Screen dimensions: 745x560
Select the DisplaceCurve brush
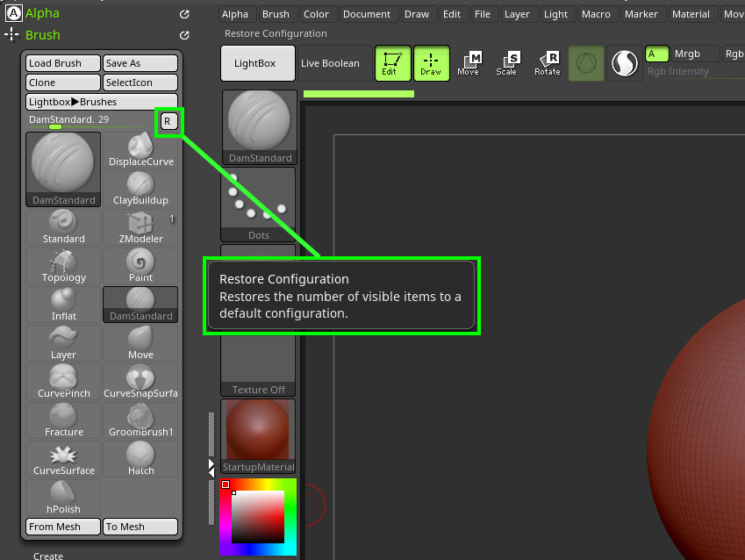(140, 150)
